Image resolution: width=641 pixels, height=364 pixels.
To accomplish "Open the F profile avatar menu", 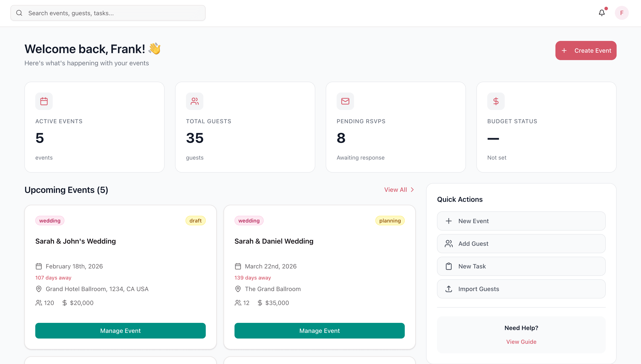I will click(622, 13).
